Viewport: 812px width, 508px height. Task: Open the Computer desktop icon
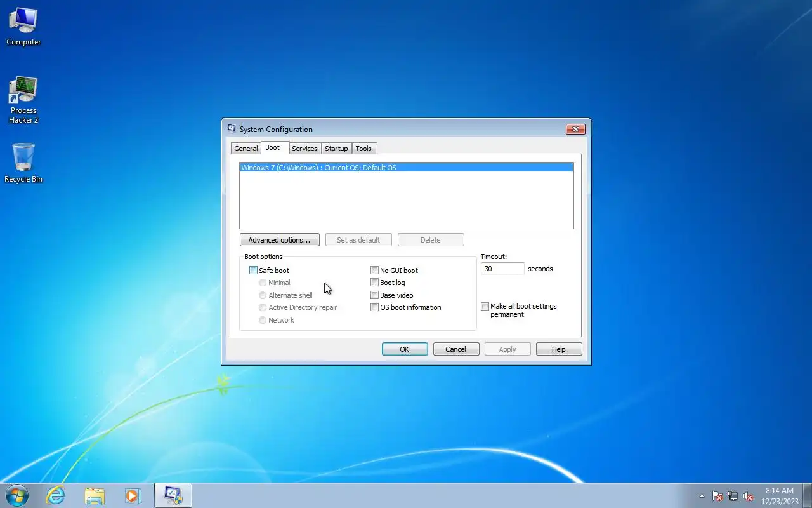23,27
